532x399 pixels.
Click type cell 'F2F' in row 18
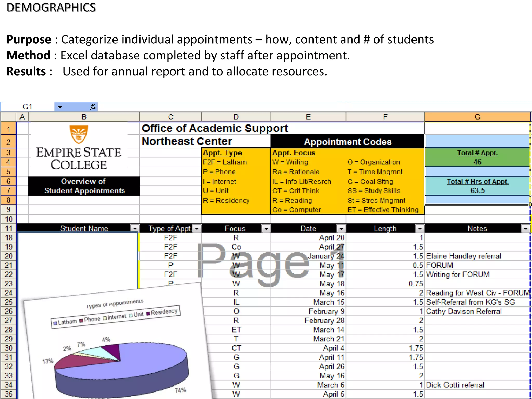(x=171, y=238)
